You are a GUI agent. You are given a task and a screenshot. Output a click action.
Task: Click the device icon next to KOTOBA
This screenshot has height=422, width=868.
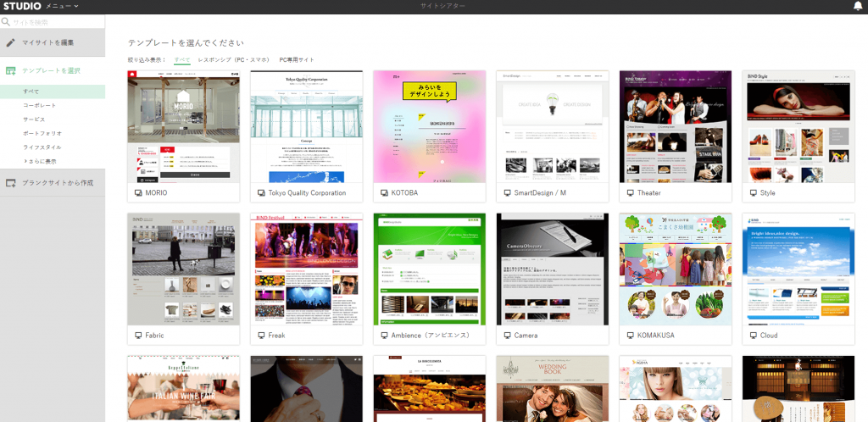384,193
